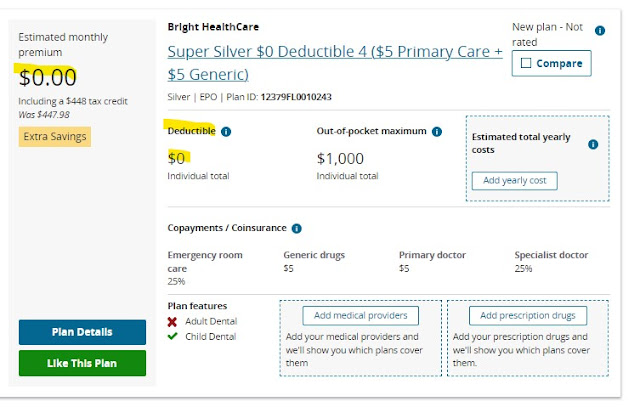This screenshot has width=640, height=407.
Task: Click the $1,000 out-of-pocket maximum value
Action: coord(340,158)
